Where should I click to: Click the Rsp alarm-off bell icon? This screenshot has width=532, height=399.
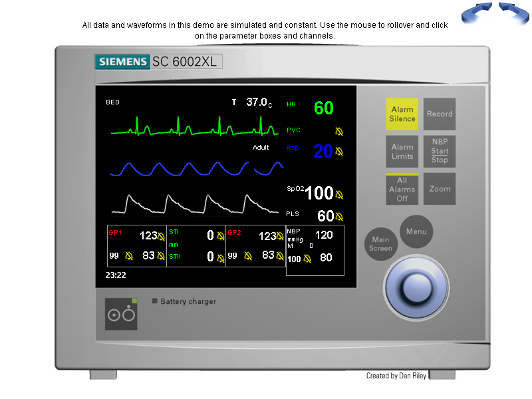click(x=339, y=152)
